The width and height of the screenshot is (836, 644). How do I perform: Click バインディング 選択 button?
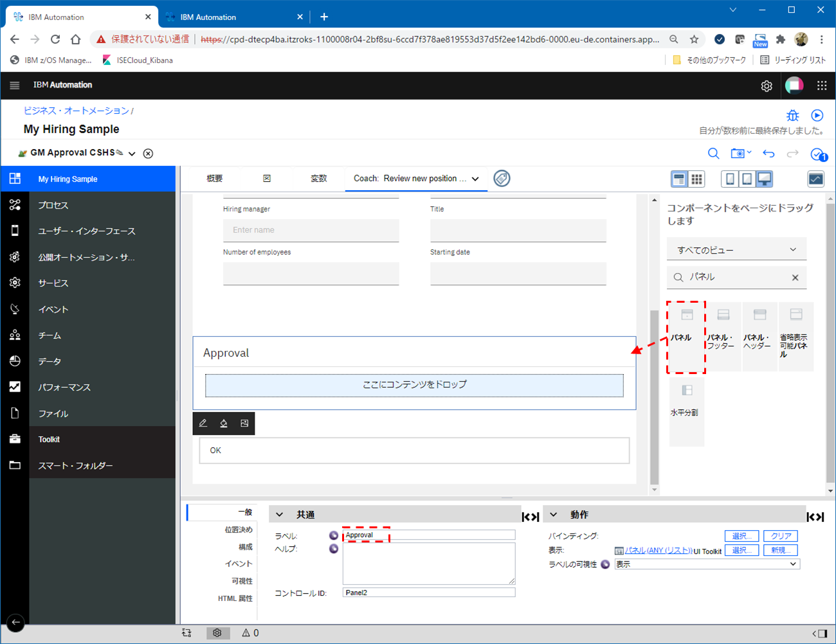tap(742, 536)
